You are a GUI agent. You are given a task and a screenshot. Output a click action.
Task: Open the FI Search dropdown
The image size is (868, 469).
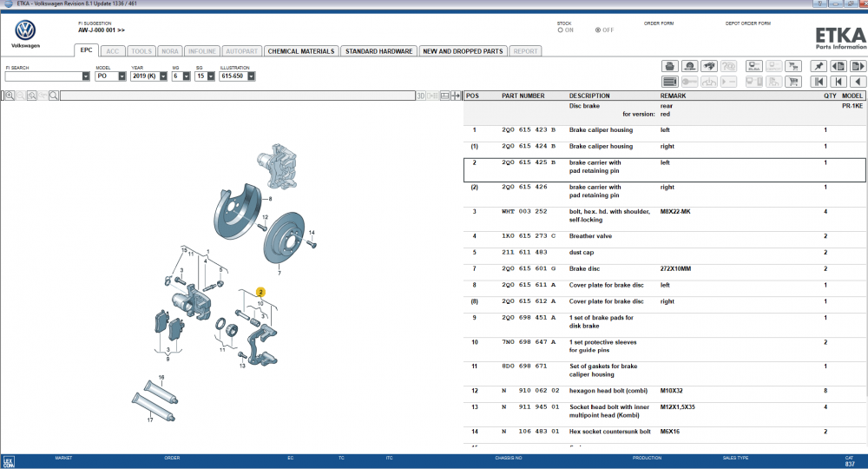(x=86, y=76)
